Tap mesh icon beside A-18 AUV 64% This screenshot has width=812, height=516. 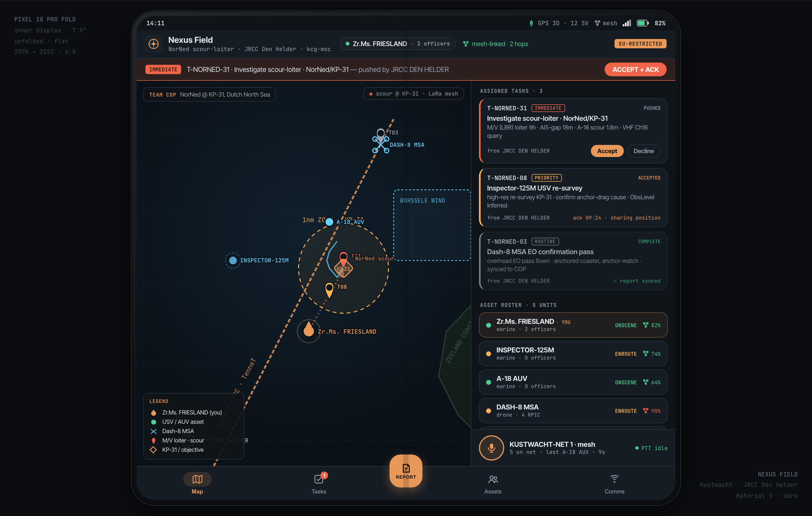(645, 382)
